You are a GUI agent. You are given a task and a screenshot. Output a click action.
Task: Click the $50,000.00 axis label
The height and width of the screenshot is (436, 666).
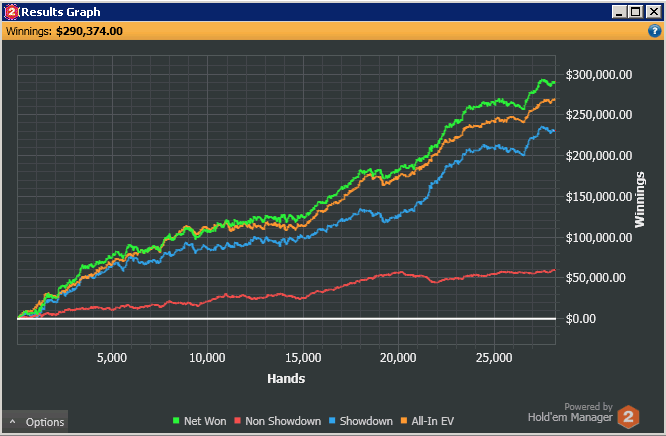[595, 277]
